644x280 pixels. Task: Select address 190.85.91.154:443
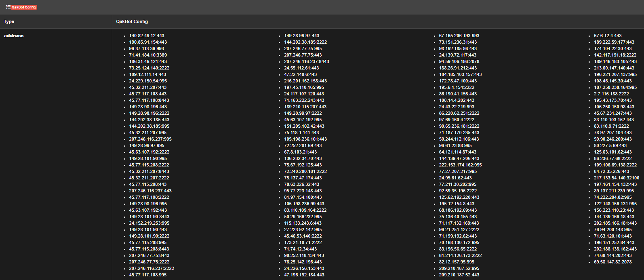click(148, 42)
